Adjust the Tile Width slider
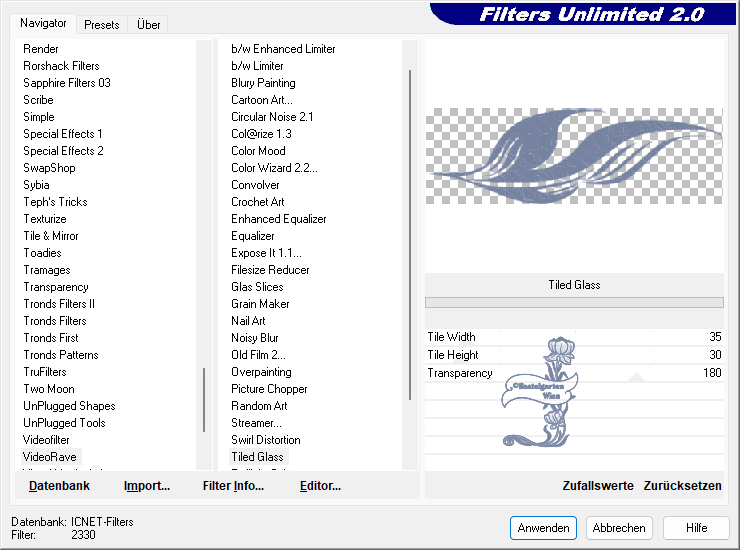Viewport: 740px width, 550px height. pyautogui.click(x=574, y=337)
